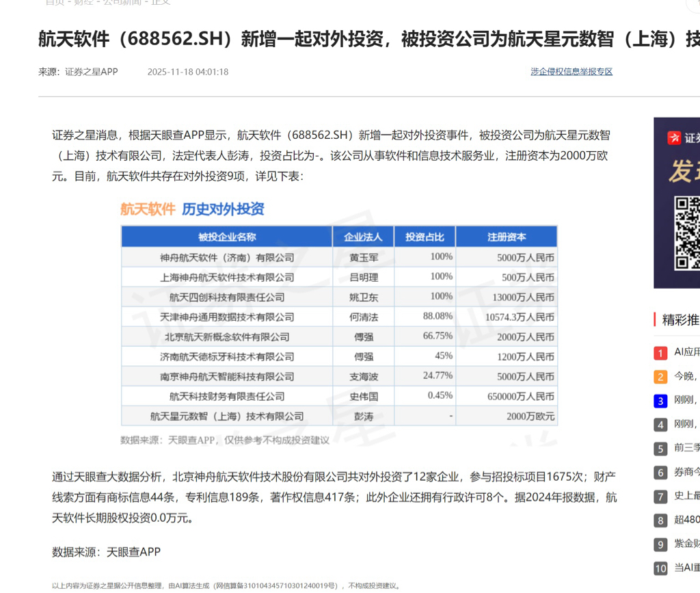Click the line 数据来源：天眼查APP below the article

pyautogui.click(x=106, y=552)
